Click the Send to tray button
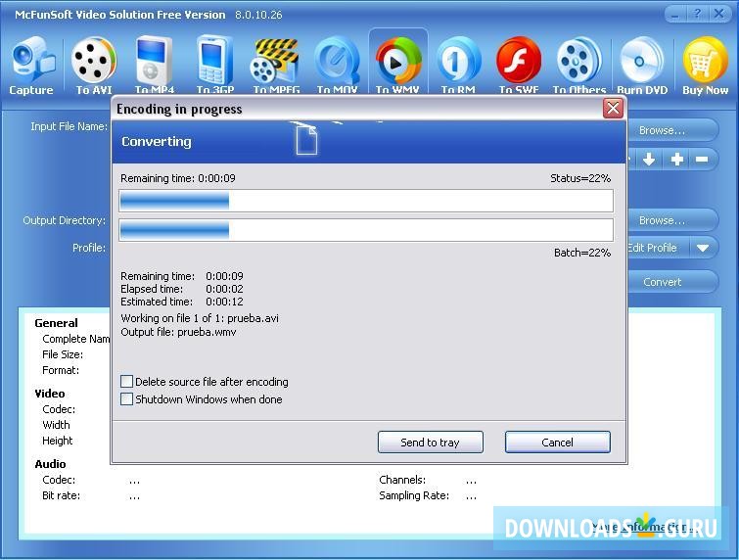 pyautogui.click(x=431, y=443)
